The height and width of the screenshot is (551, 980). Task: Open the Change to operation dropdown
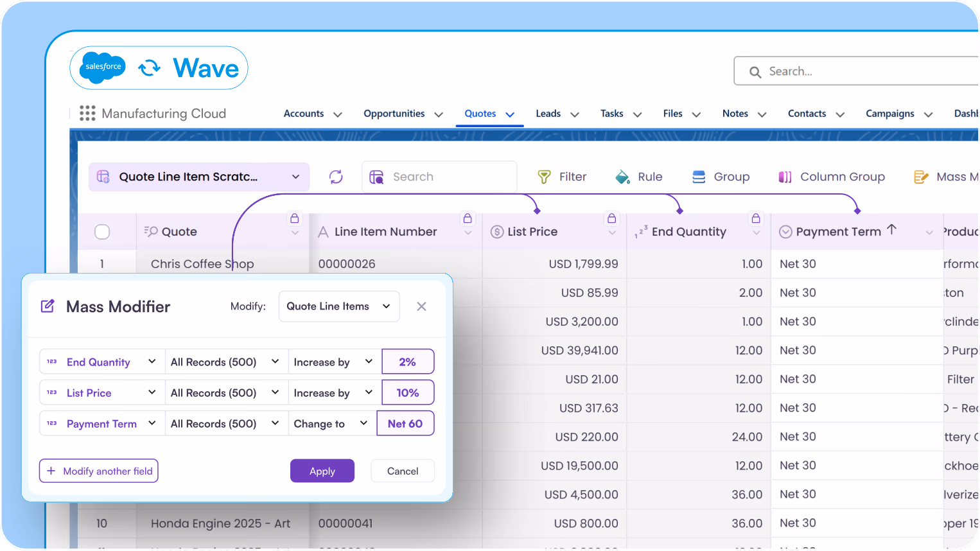(332, 423)
